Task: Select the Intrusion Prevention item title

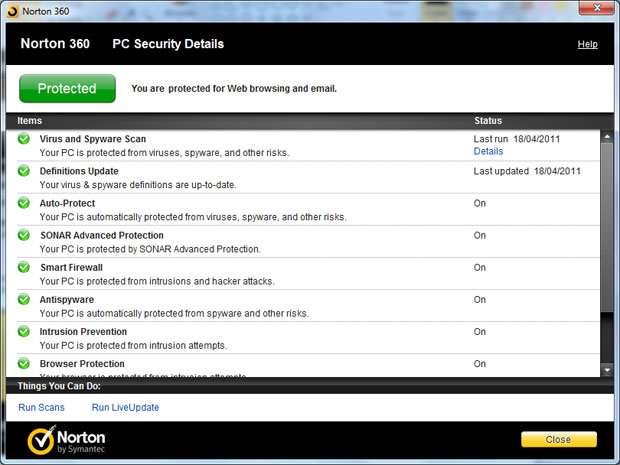Action: click(83, 332)
